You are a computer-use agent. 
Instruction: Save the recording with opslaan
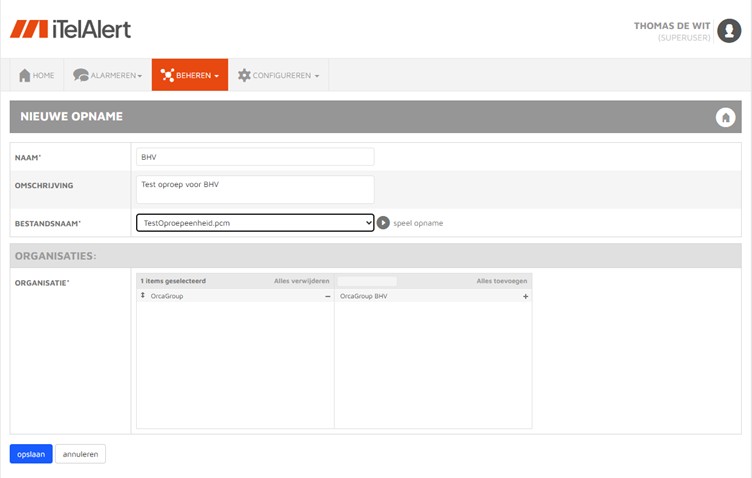31,454
